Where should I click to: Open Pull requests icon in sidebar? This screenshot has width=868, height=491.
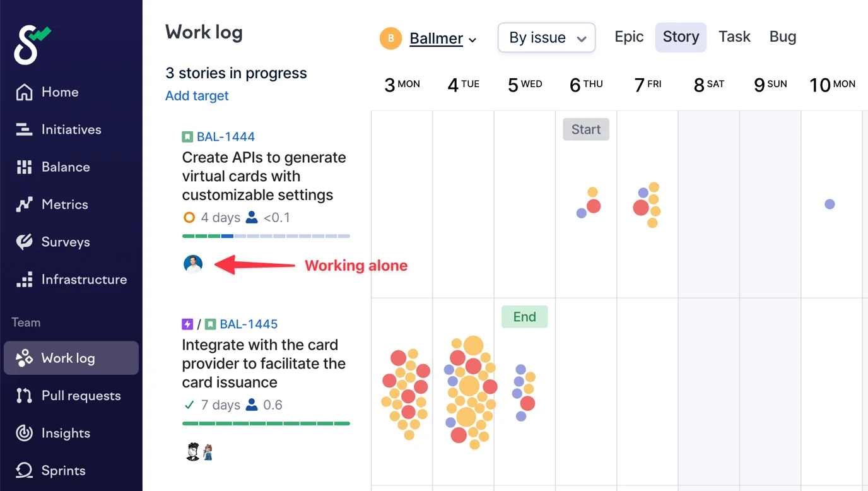[x=24, y=396]
